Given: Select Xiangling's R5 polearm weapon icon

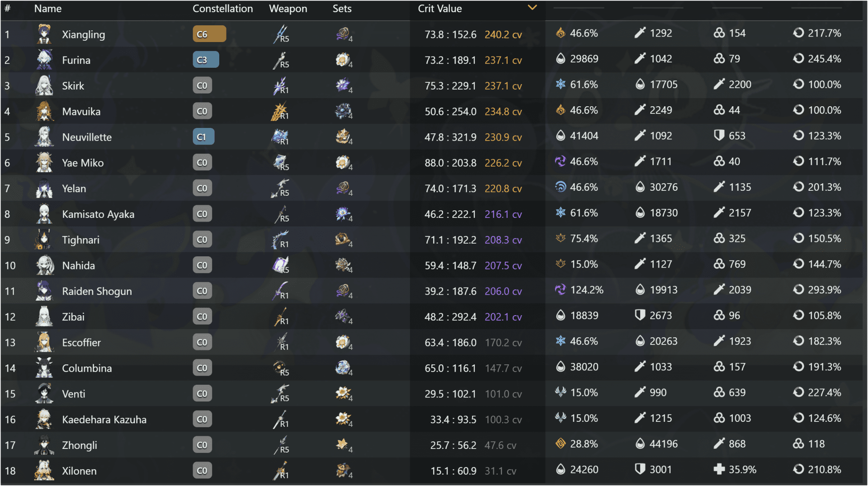Looking at the screenshot, I should tap(280, 34).
